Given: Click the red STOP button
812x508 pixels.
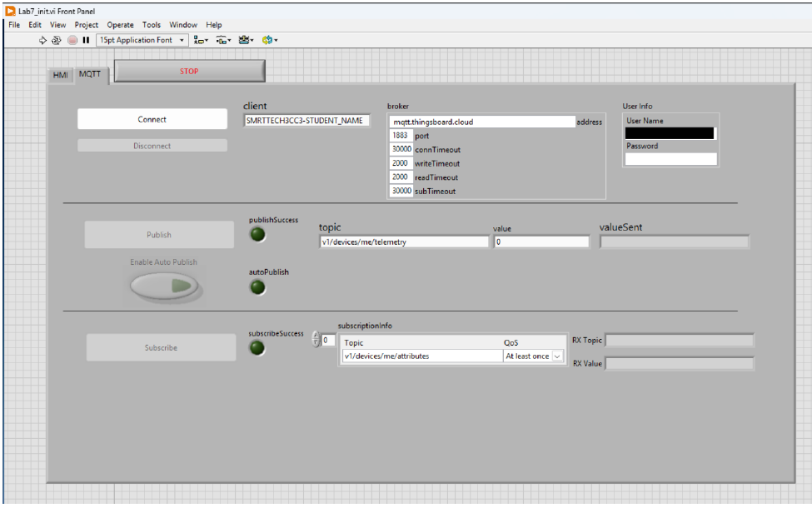Looking at the screenshot, I should coord(190,71).
